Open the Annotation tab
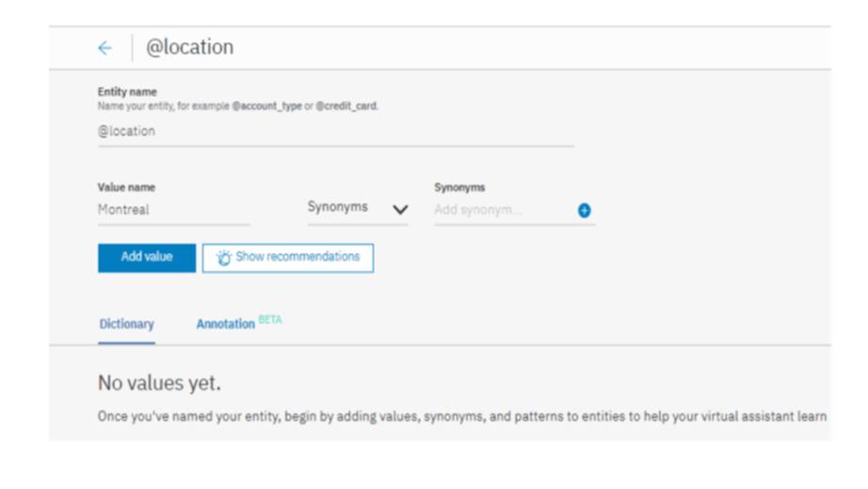Viewport: 868px width, 489px height. point(225,324)
